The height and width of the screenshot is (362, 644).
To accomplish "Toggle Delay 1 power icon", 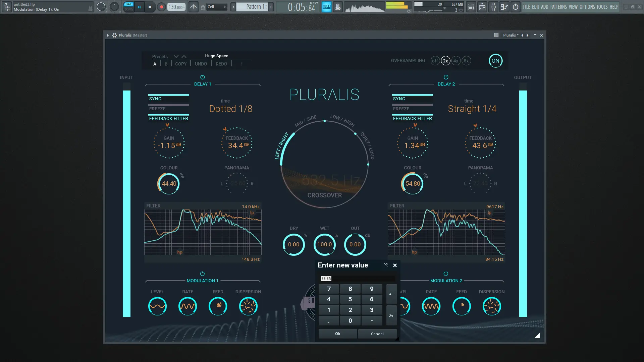I will (x=202, y=77).
